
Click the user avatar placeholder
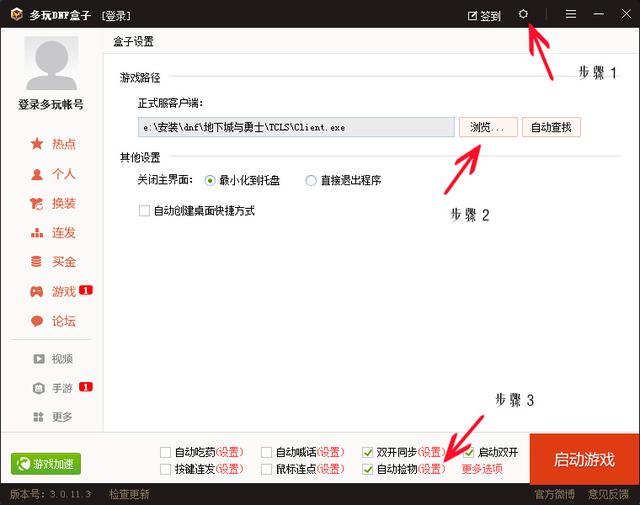51,63
